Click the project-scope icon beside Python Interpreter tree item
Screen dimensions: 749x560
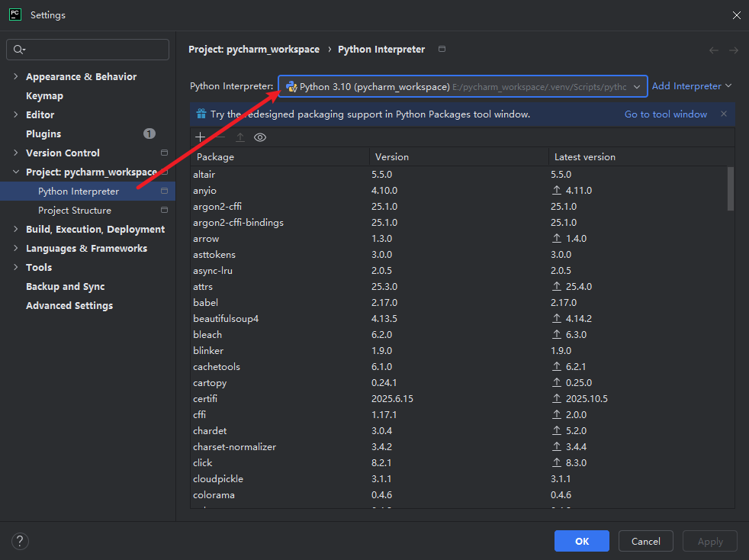click(x=164, y=191)
